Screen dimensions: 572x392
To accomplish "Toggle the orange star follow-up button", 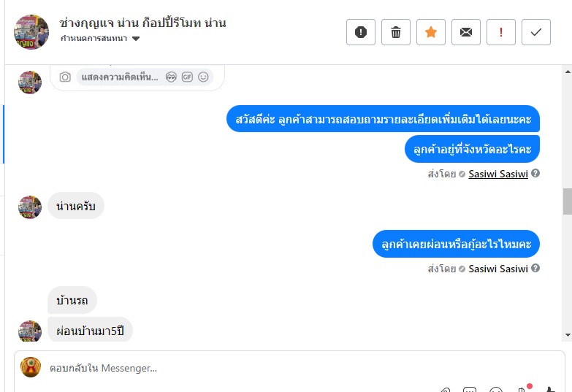I will 431,32.
